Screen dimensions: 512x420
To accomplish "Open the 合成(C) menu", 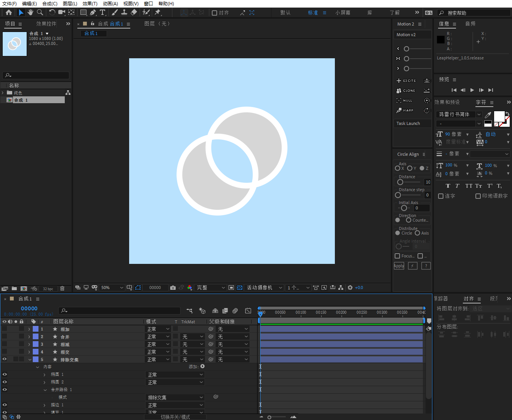I will (x=50, y=3).
